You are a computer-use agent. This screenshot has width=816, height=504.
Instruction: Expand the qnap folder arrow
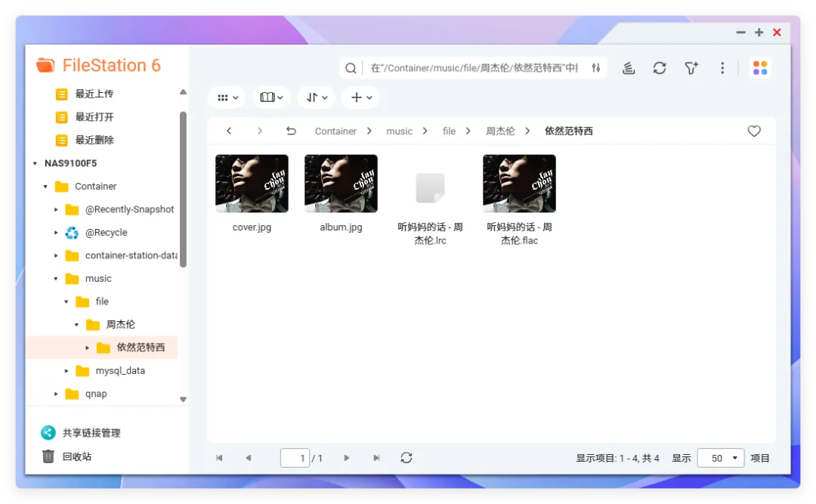tap(56, 394)
